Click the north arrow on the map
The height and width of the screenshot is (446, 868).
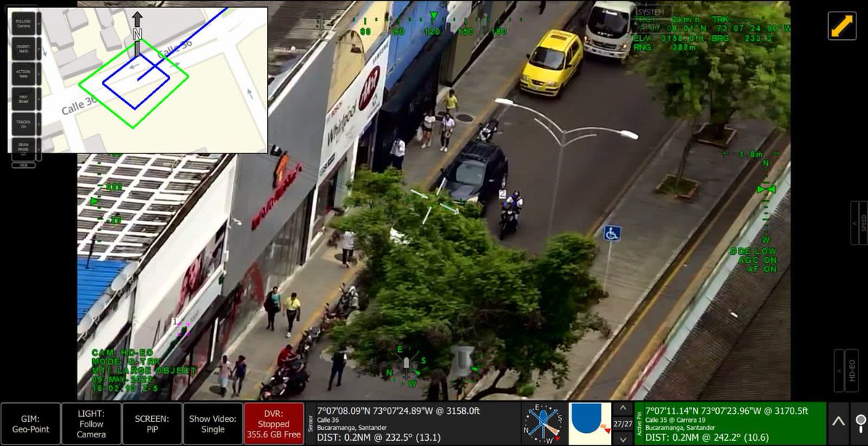point(137,33)
